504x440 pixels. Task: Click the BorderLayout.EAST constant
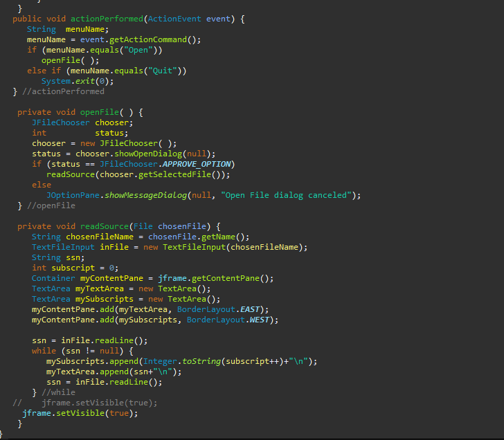click(218, 310)
